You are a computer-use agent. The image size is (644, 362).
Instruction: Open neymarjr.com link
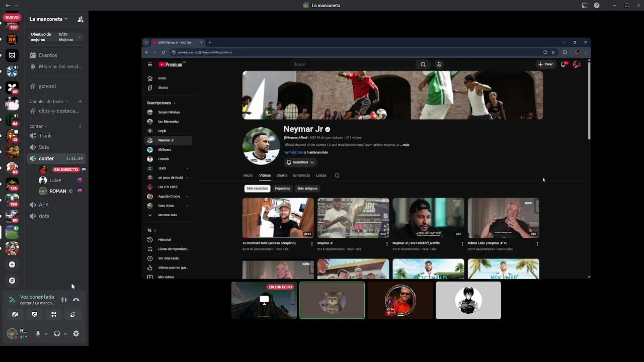click(293, 152)
